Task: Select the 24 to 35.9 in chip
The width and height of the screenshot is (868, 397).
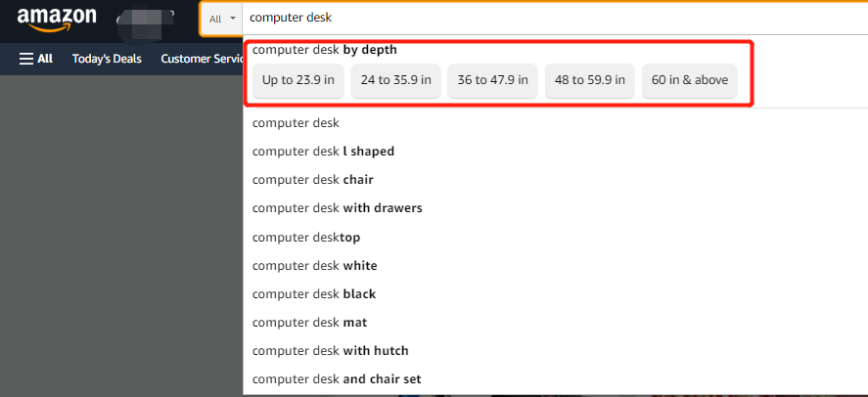Action: click(395, 80)
